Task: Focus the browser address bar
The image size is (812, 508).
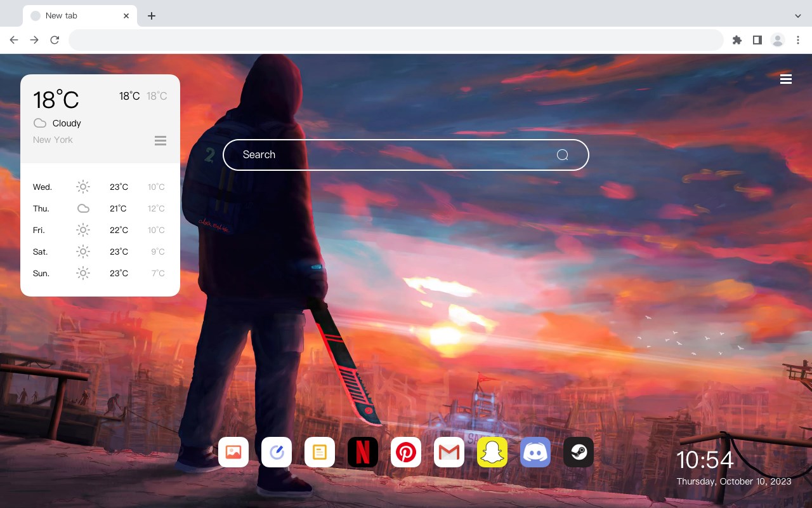Action: (x=396, y=40)
